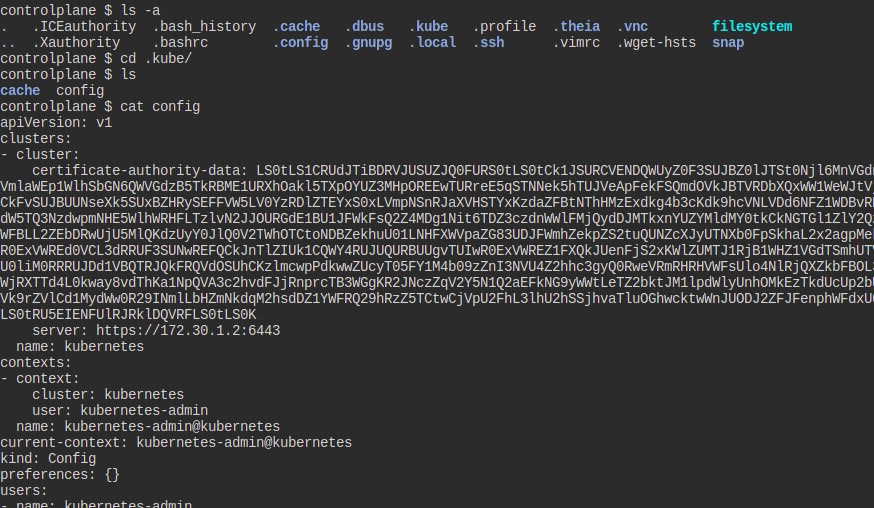This screenshot has width=874, height=508.
Task: Click the 'users:' line
Action: [24, 491]
